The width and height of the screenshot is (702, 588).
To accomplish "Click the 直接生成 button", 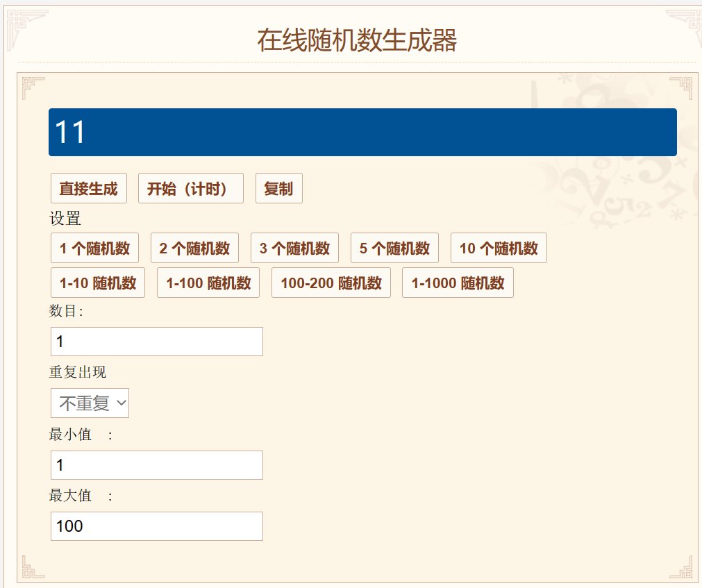I will point(89,188).
